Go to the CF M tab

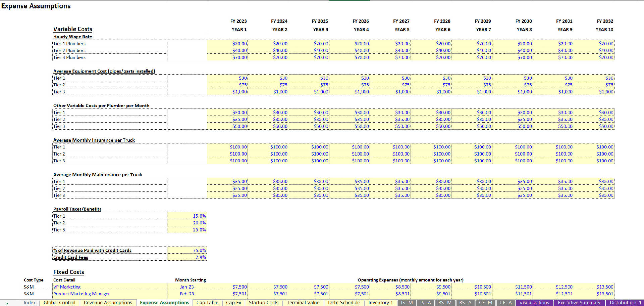coord(486,303)
